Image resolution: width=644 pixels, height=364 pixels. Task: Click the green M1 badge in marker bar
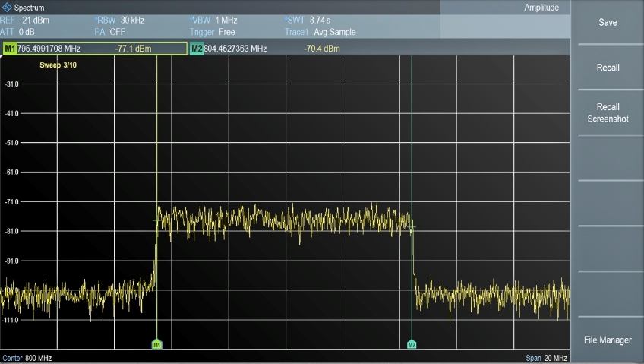[10, 49]
